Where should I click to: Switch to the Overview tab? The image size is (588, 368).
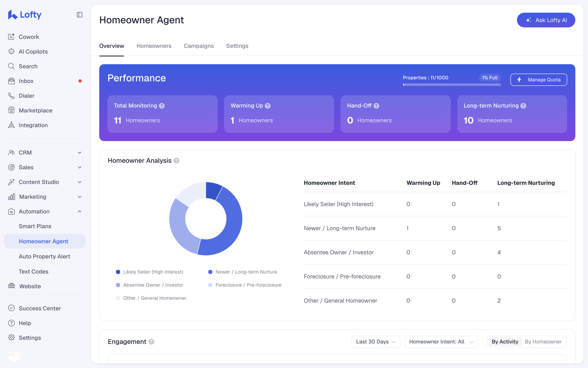[x=111, y=46]
